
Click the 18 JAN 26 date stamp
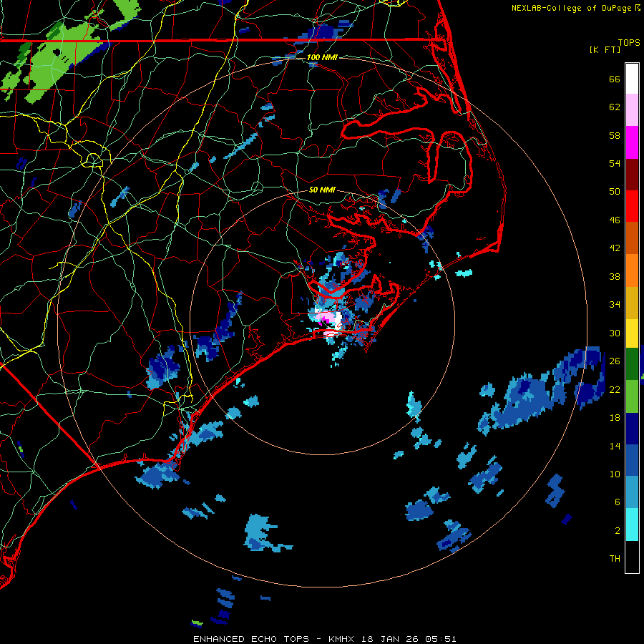[391, 639]
